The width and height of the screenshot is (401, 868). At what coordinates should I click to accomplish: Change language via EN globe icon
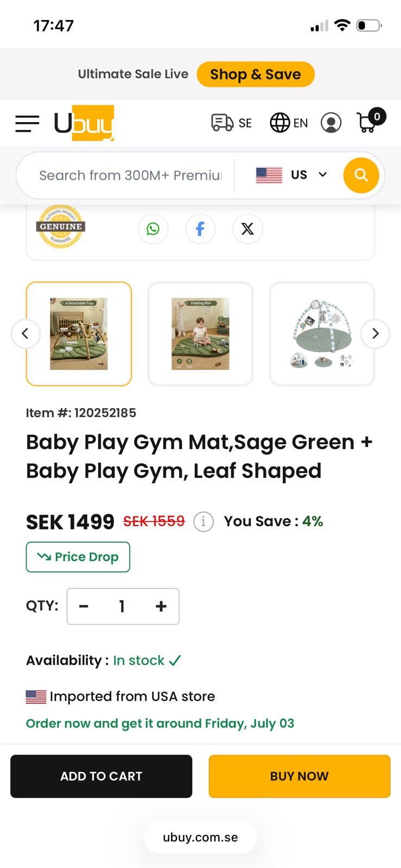click(x=289, y=123)
